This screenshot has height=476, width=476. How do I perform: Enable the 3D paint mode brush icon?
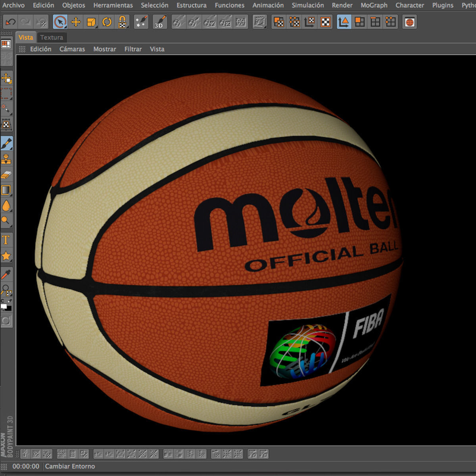159,22
